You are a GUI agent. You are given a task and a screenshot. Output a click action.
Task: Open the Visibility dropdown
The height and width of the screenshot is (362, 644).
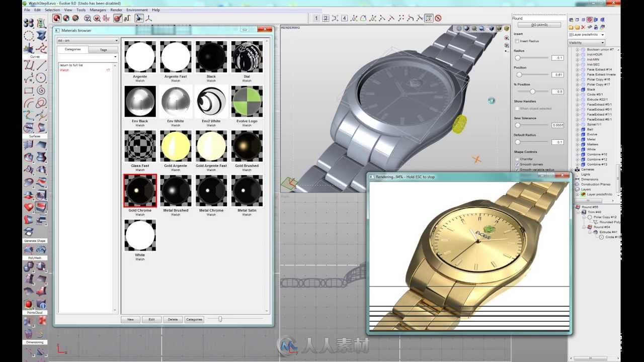click(587, 43)
